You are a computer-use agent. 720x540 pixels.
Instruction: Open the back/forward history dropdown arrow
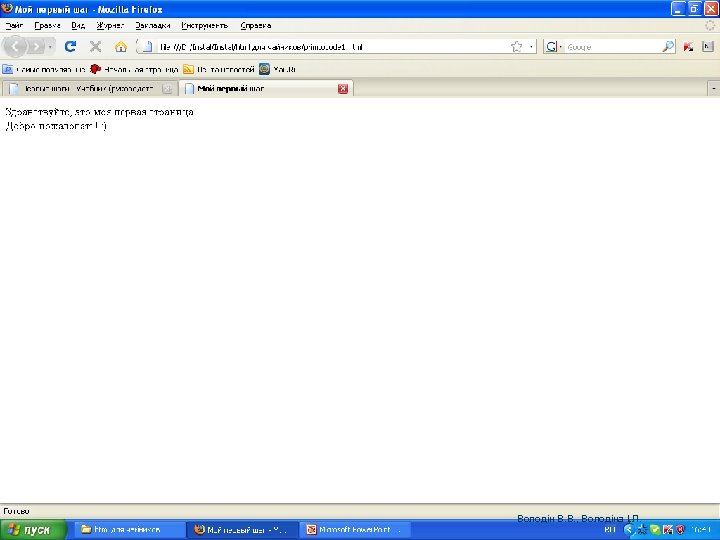coord(50,46)
